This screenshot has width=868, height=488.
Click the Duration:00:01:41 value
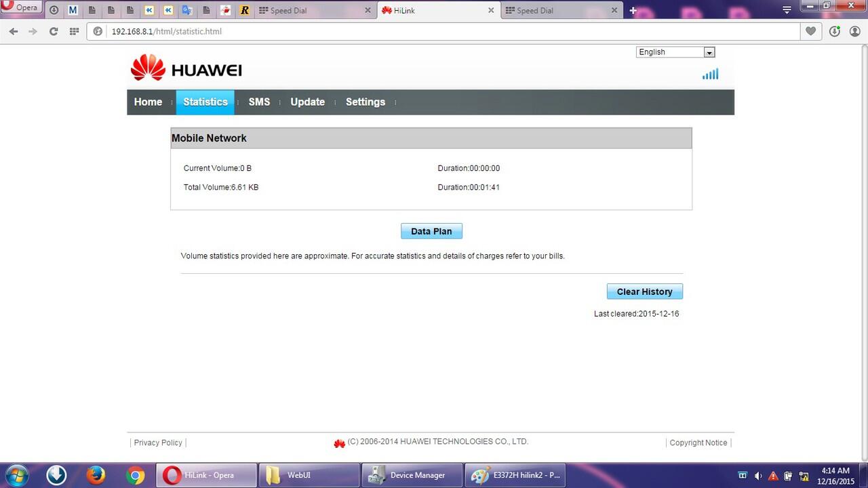click(x=469, y=187)
